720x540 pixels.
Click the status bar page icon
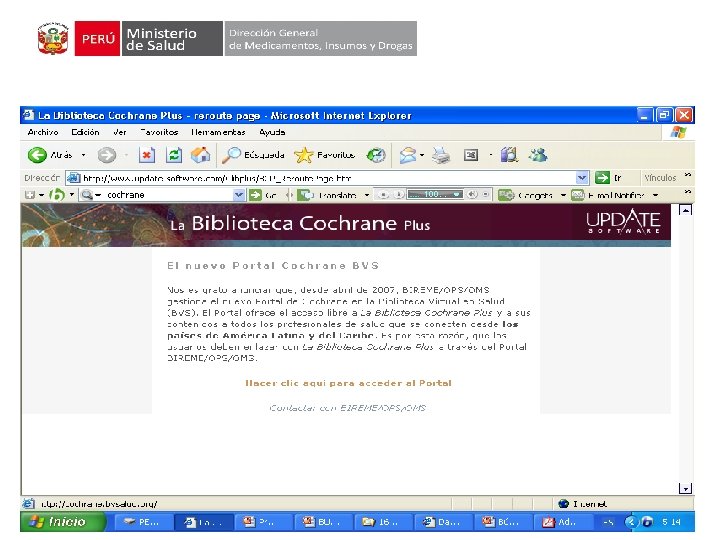coord(28,504)
